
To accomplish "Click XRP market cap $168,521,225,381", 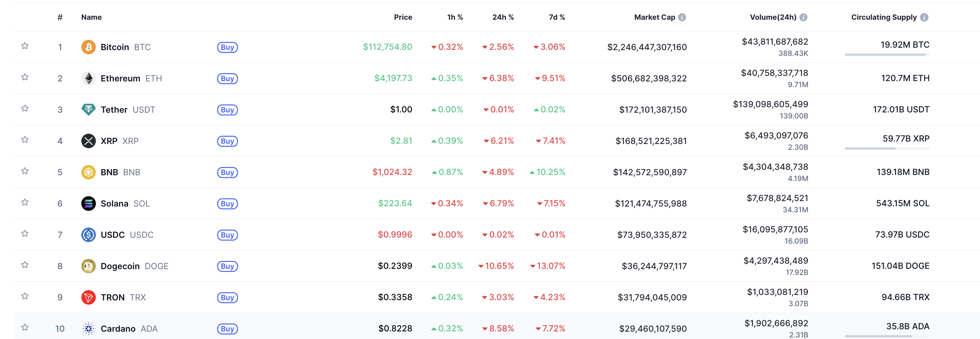I will 651,141.
